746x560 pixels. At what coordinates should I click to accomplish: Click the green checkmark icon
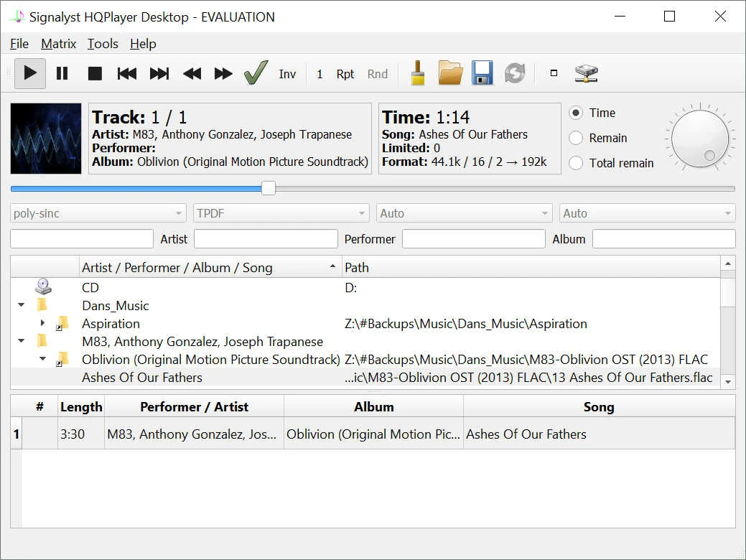256,73
